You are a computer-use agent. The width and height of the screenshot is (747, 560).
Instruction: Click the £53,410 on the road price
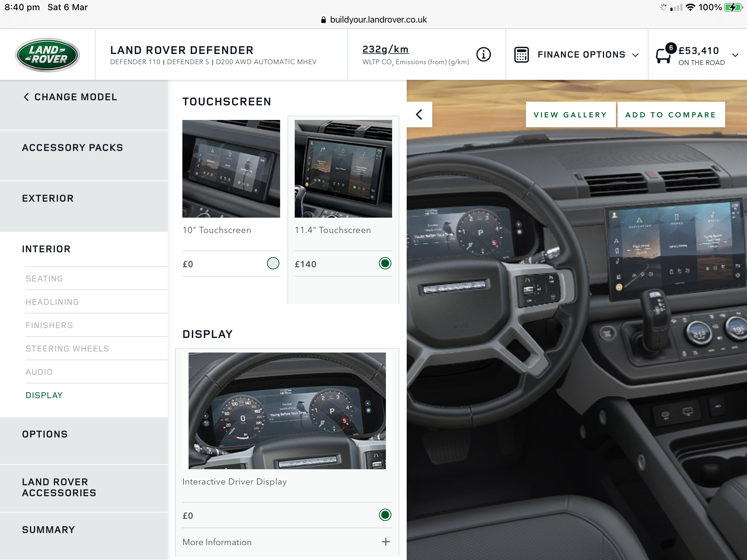pos(698,51)
